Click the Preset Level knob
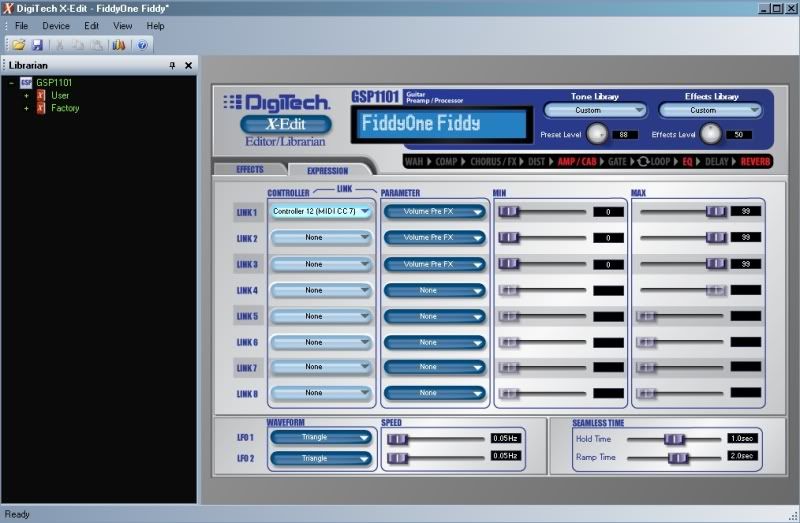 coord(596,134)
